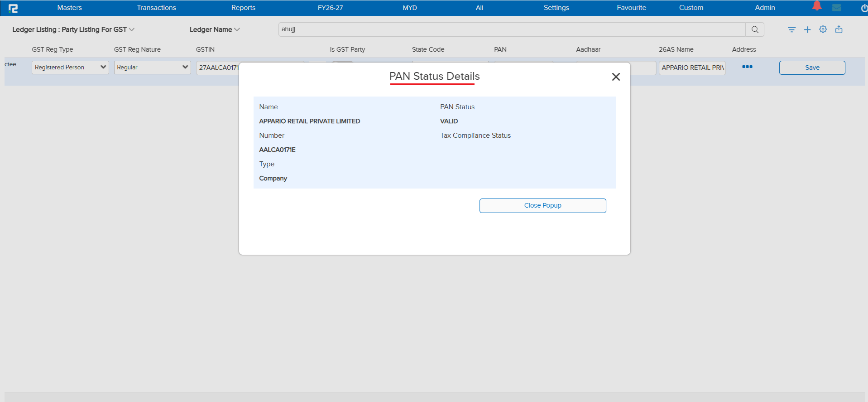
Task: Open the MYD menu
Action: pos(410,8)
